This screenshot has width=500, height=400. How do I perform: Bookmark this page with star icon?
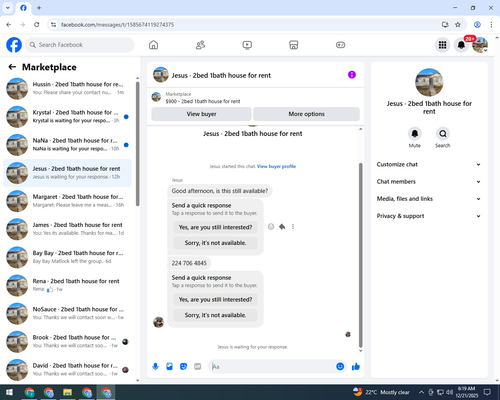click(458, 25)
